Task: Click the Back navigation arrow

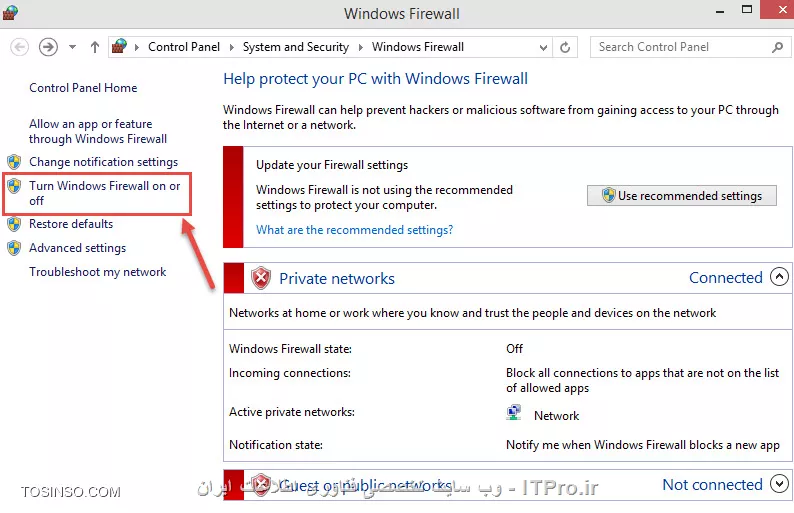Action: (19, 47)
